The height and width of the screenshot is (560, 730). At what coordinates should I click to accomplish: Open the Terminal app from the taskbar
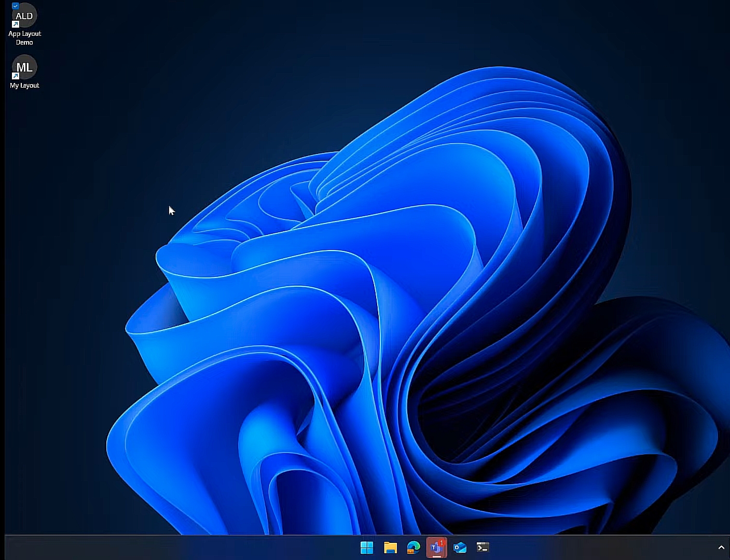click(483, 548)
